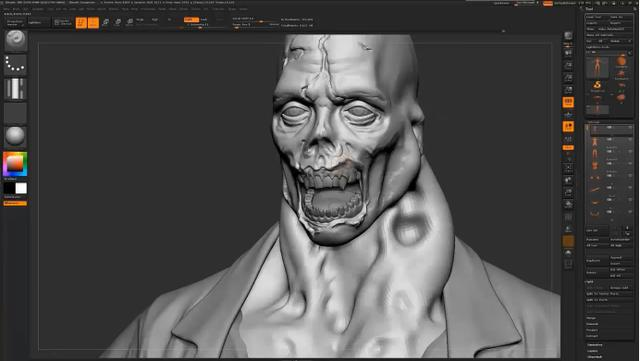
Task: Select the Rotate transform icon in top shelf
Action: click(x=130, y=22)
